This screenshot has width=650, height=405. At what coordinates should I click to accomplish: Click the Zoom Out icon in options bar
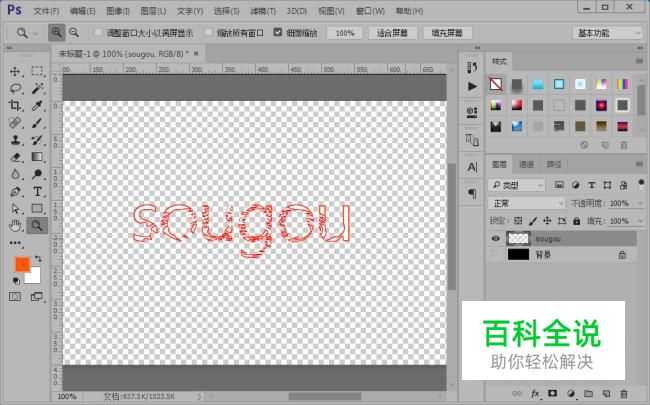74,32
